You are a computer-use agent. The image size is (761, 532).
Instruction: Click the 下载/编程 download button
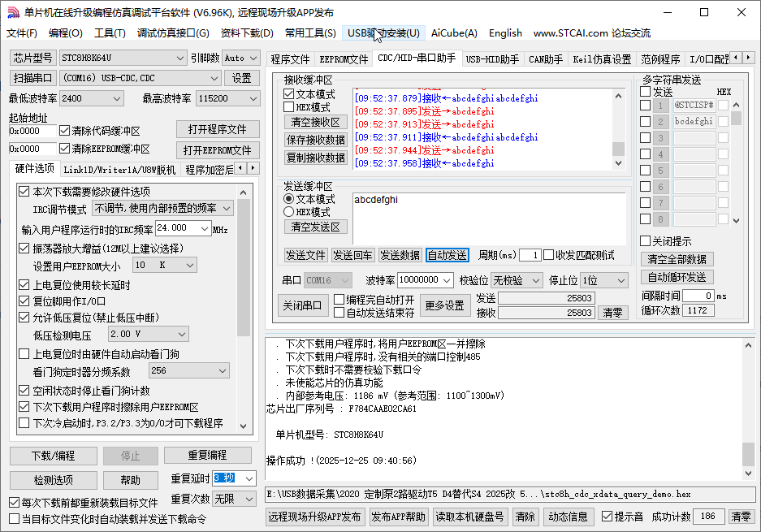[53, 456]
